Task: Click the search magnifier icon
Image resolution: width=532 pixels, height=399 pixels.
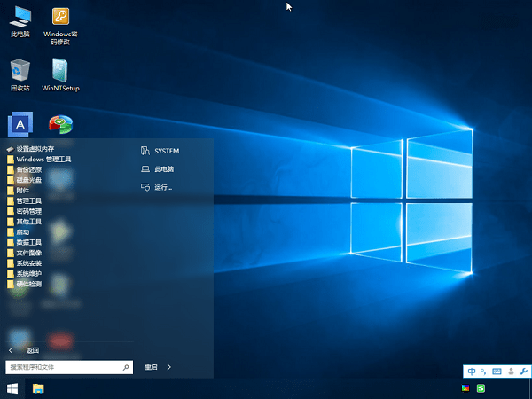Action: 126,367
